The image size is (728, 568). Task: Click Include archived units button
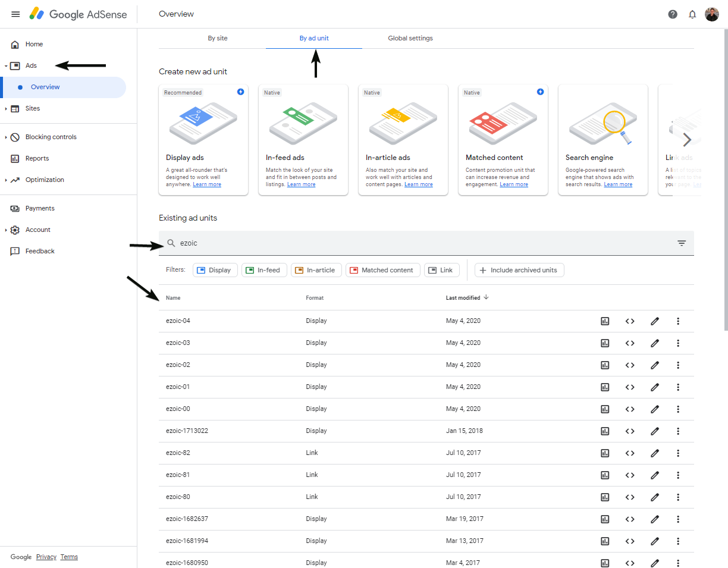point(519,270)
